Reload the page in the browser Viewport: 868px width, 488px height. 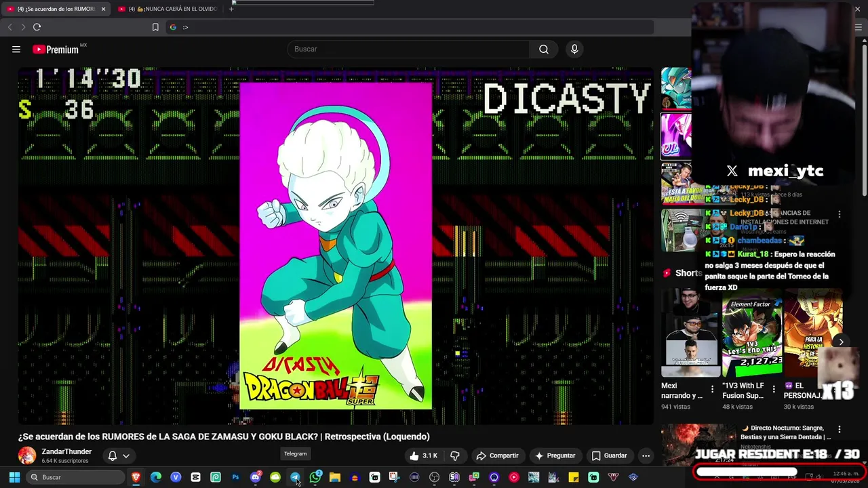(37, 27)
